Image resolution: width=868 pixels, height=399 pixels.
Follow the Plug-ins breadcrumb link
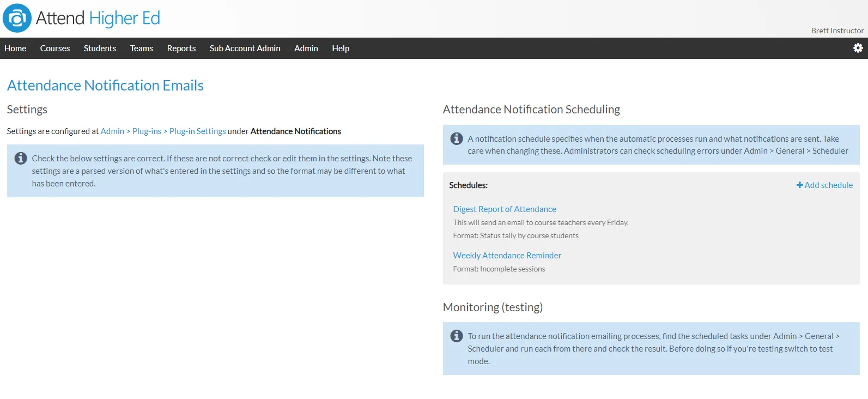(147, 131)
